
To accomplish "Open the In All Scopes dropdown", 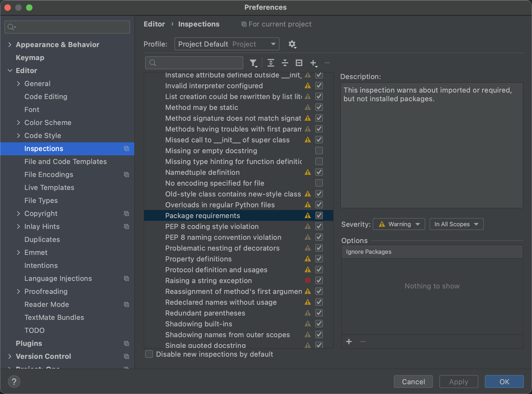I will (x=456, y=224).
